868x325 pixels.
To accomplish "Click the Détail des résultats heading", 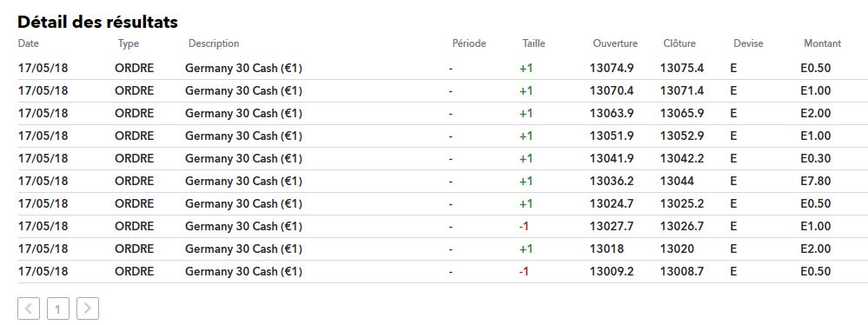I will [97, 22].
